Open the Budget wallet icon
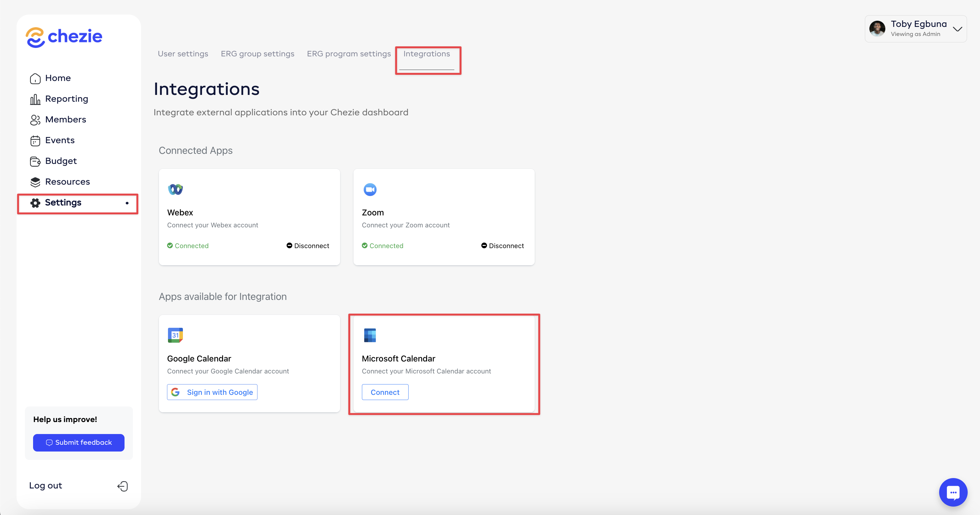Image resolution: width=980 pixels, height=515 pixels. [x=35, y=162]
